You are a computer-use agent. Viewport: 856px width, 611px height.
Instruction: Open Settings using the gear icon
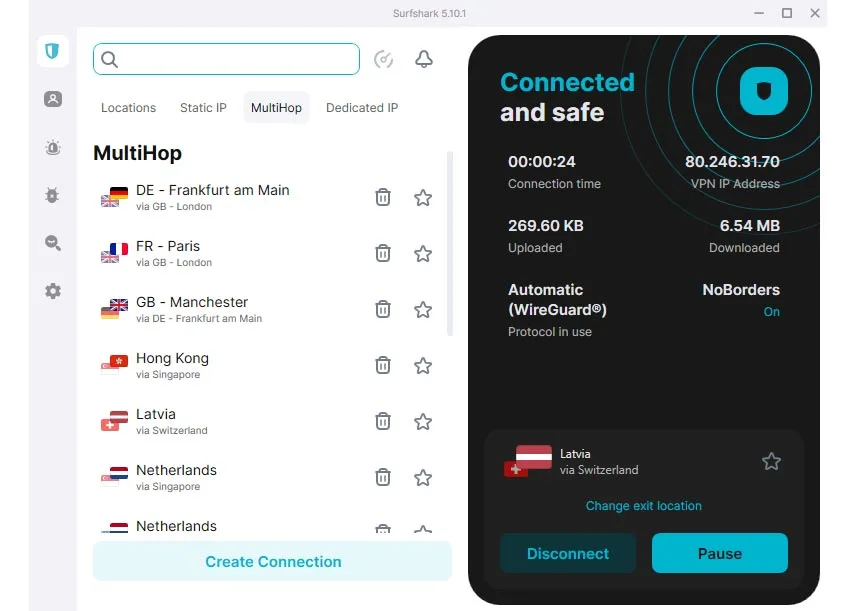(x=52, y=291)
